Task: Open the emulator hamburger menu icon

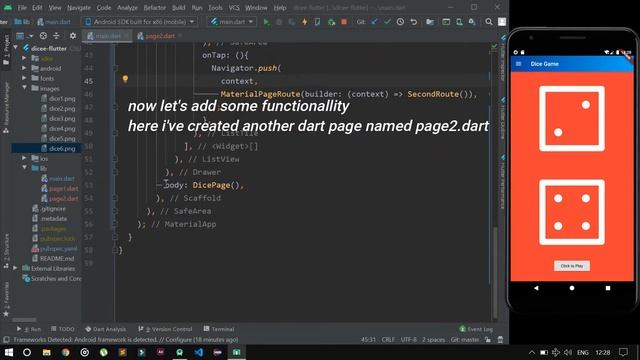Action: click(x=518, y=64)
